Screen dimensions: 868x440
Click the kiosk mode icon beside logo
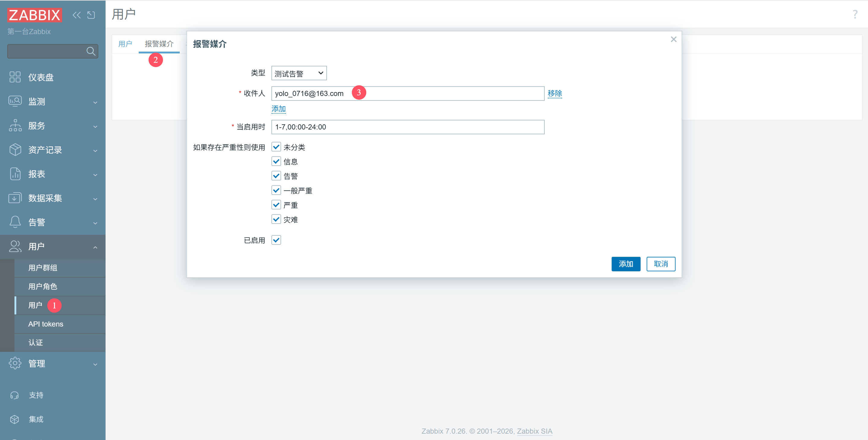91,15
